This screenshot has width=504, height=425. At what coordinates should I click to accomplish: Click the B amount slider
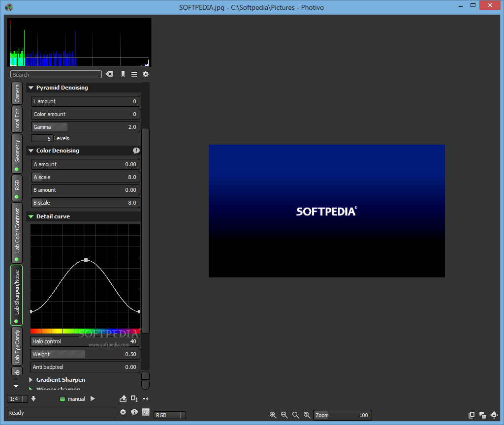coord(86,190)
